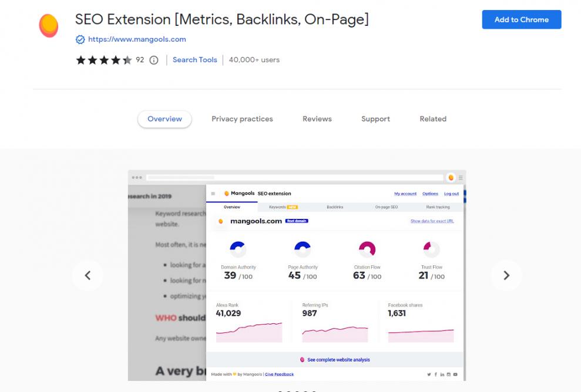Screen dimensions: 581x392
Task: Select the Backlinks tab in extension popup
Action: 335,207
